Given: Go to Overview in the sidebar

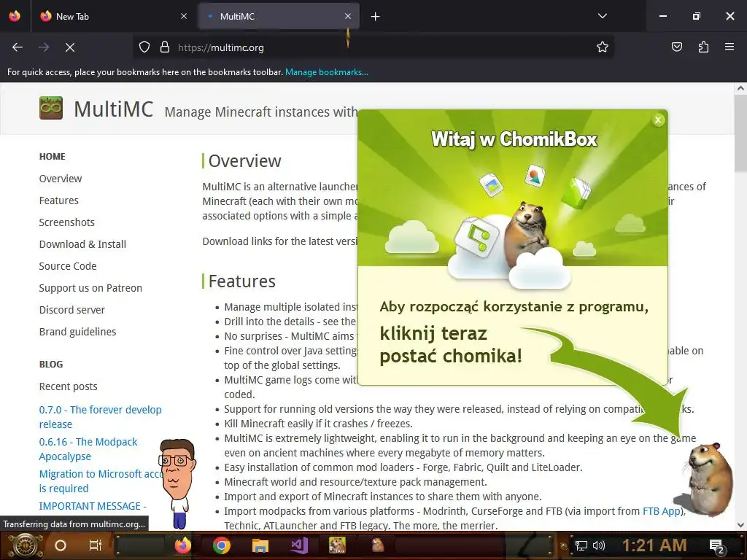Looking at the screenshot, I should click(61, 179).
